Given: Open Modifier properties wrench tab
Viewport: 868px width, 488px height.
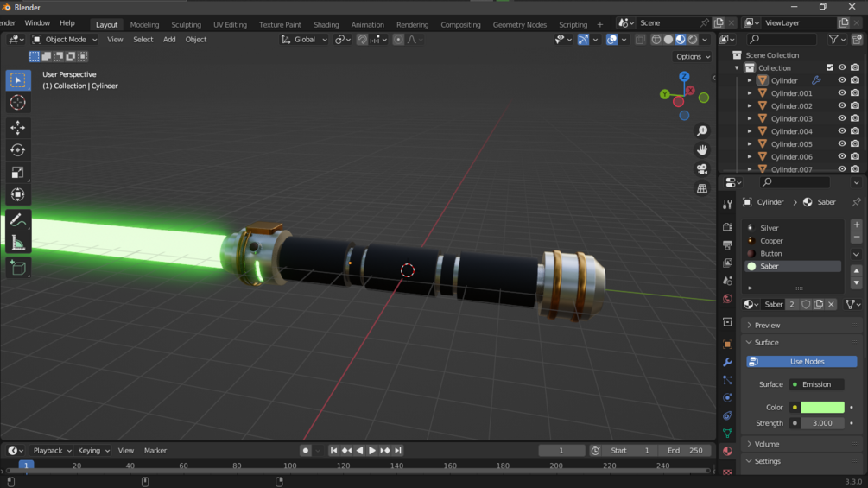Looking at the screenshot, I should point(727,362).
